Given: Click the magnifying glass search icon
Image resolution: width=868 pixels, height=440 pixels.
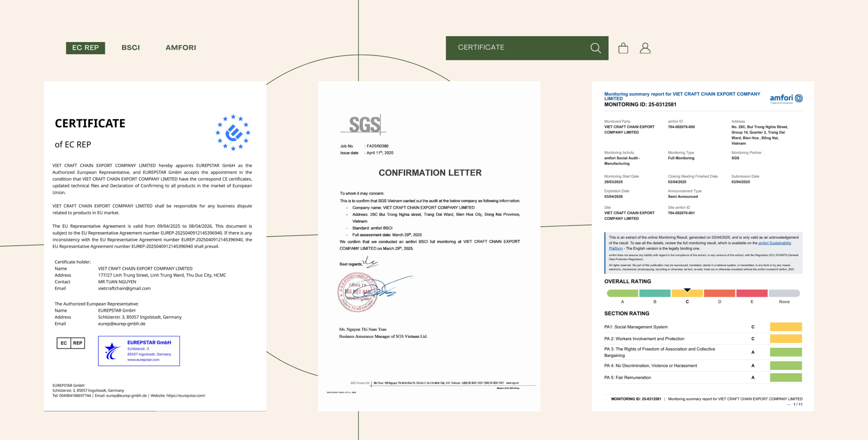Looking at the screenshot, I should pos(595,48).
